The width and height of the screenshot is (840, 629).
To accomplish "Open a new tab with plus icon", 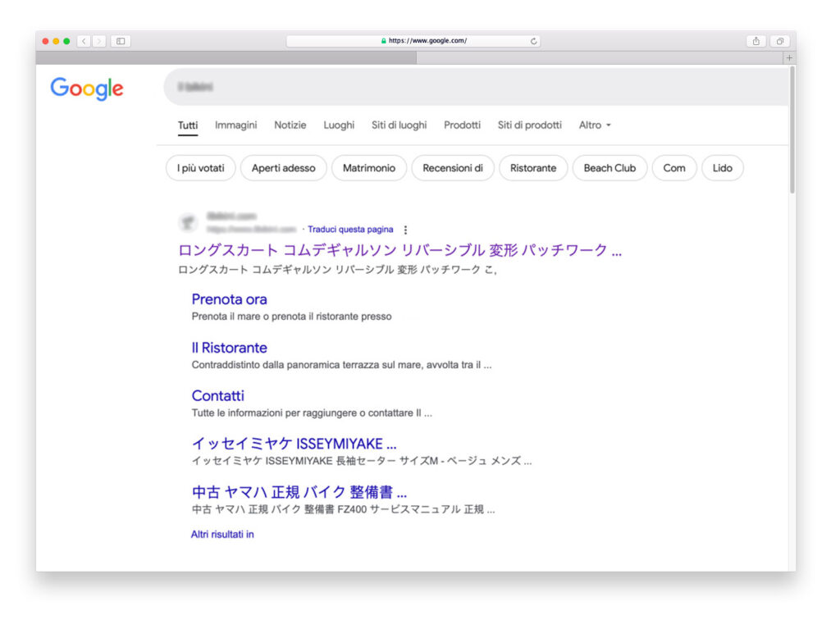I will (789, 58).
